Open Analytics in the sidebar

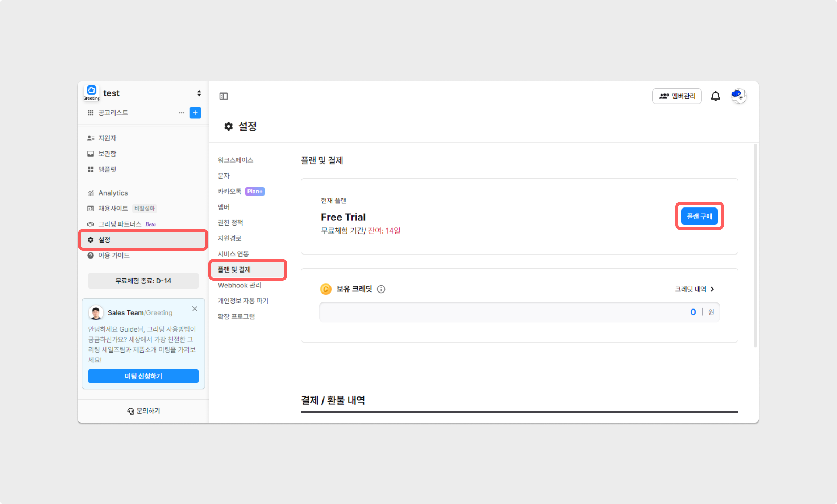[x=113, y=193]
